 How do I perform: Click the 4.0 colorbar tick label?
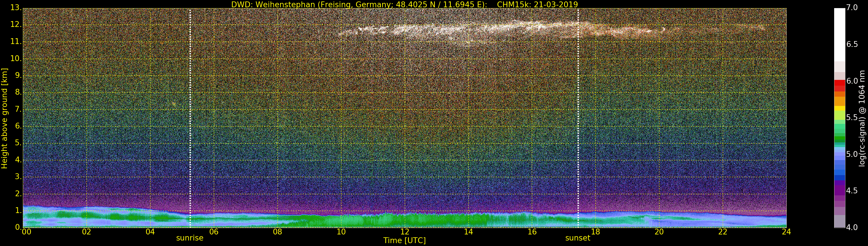pyautogui.click(x=852, y=227)
